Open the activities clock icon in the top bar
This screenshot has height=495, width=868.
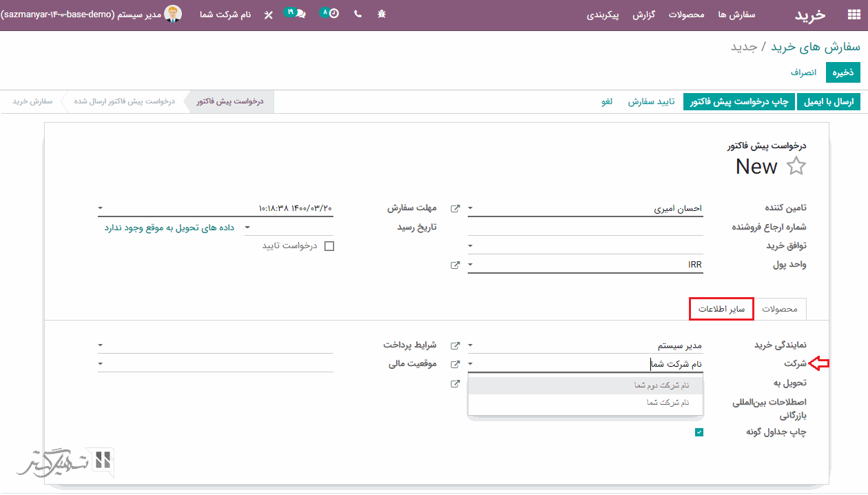333,14
